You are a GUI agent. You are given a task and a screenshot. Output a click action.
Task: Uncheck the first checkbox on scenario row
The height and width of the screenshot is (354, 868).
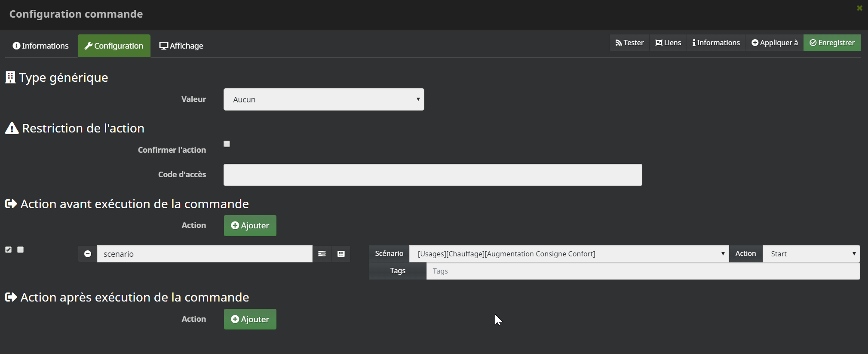pos(9,249)
